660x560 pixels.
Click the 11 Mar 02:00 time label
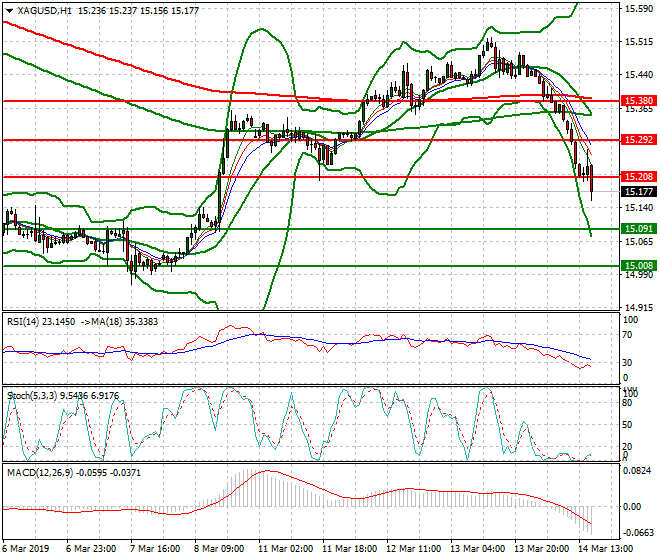pyautogui.click(x=288, y=549)
